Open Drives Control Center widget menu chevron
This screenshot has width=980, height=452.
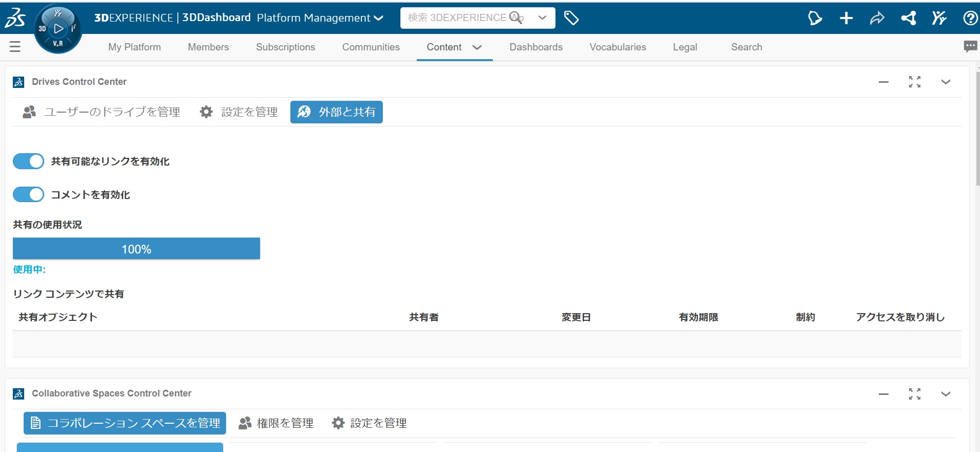[946, 82]
